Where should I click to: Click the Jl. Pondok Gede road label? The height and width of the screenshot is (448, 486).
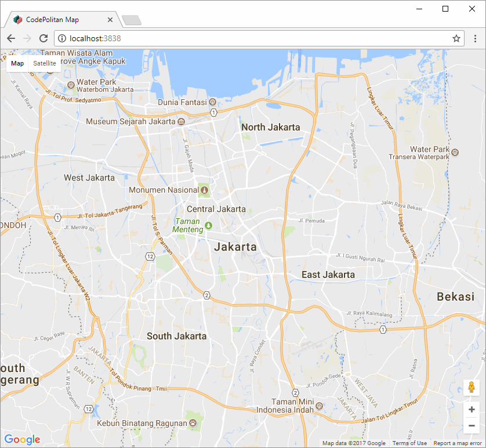click(324, 381)
